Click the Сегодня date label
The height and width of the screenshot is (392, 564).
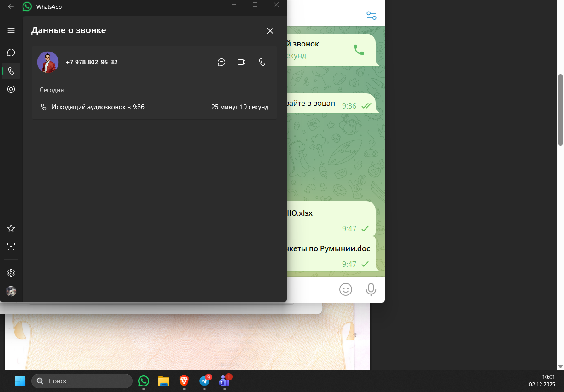[52, 90]
